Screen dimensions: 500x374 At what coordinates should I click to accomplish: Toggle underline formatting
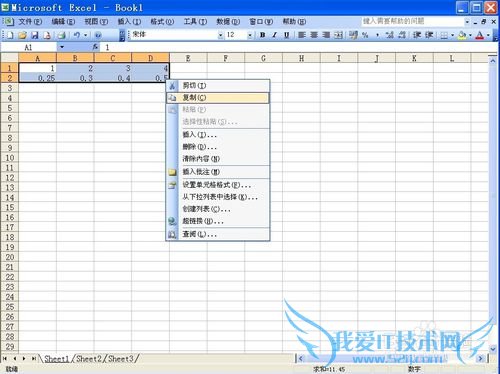pos(287,35)
